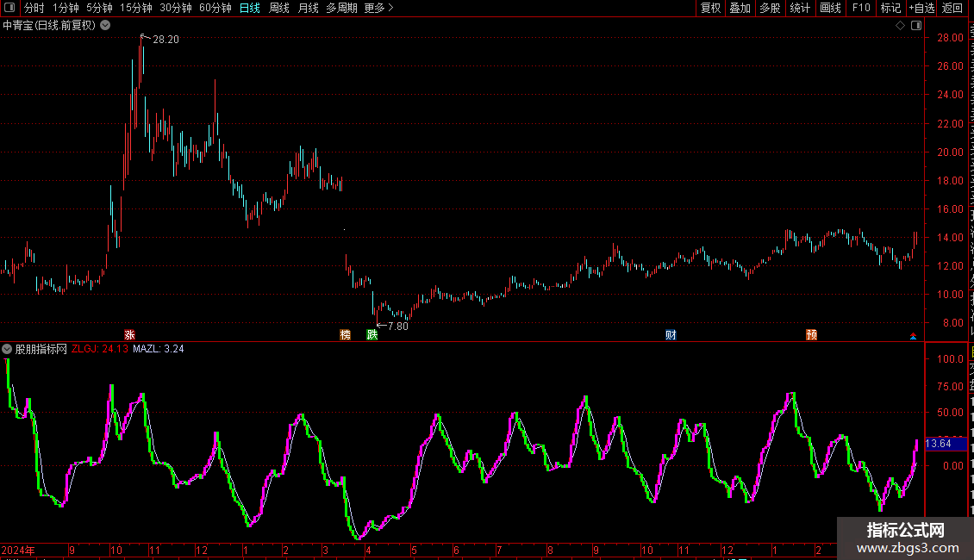Click the MAZL: 3.24 indicator value

[159, 349]
